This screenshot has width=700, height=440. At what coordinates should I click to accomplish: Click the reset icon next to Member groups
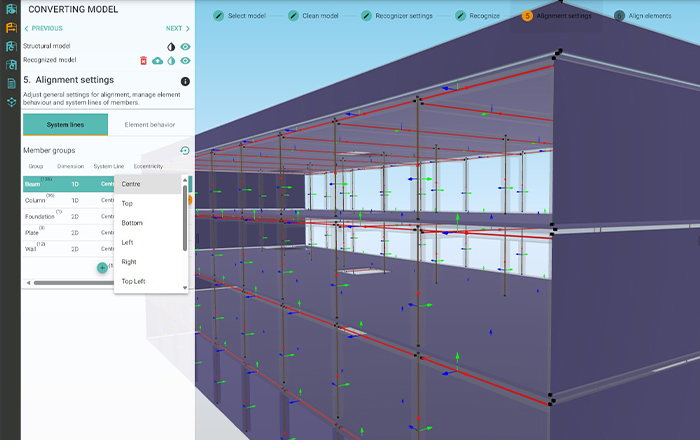point(185,151)
